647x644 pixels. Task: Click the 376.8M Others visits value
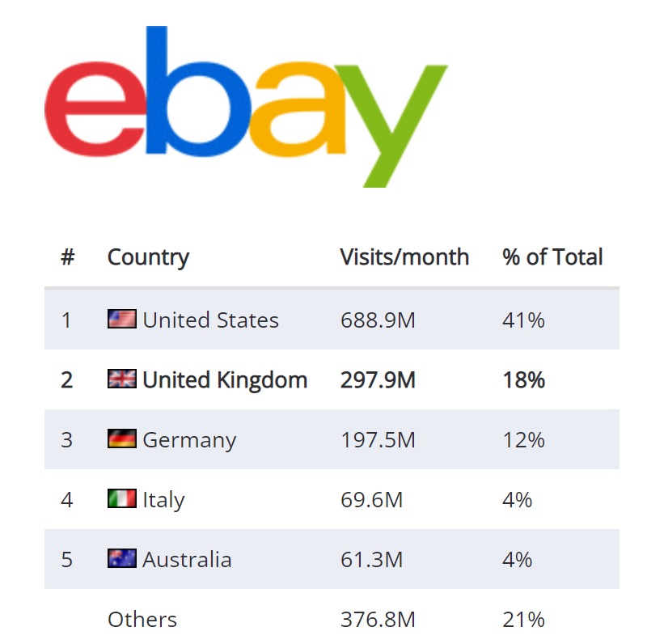click(378, 620)
